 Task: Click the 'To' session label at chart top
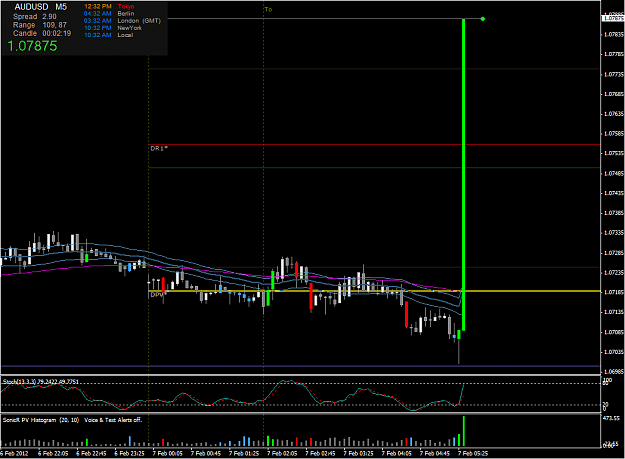click(268, 9)
